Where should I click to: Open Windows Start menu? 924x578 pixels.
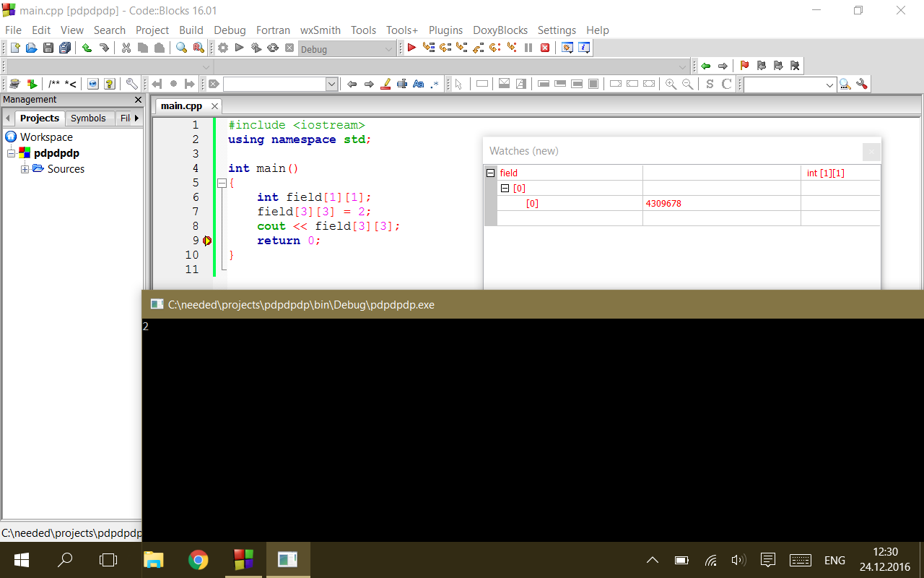click(21, 560)
